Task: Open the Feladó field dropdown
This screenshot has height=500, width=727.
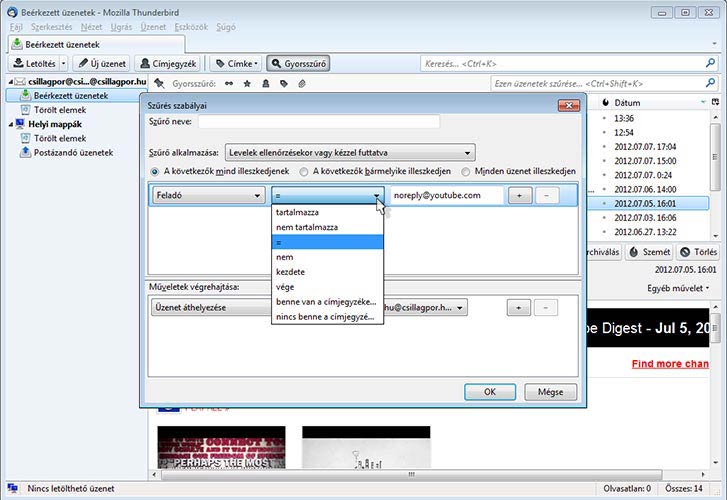Action: [x=208, y=196]
